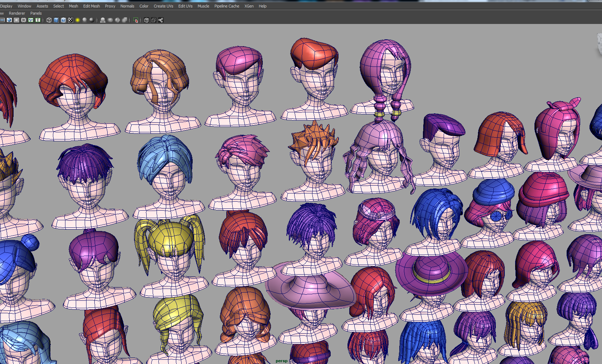The image size is (602, 364).
Task: Toggle the Safe Title 'T' icon
Action: [38, 20]
